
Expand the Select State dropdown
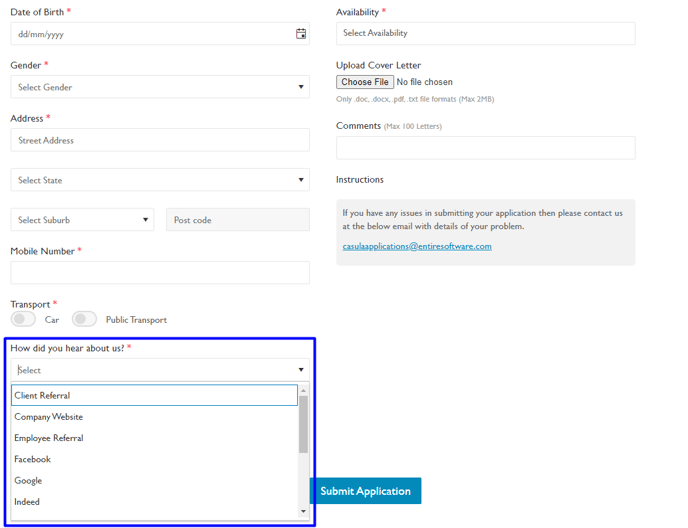(x=160, y=180)
